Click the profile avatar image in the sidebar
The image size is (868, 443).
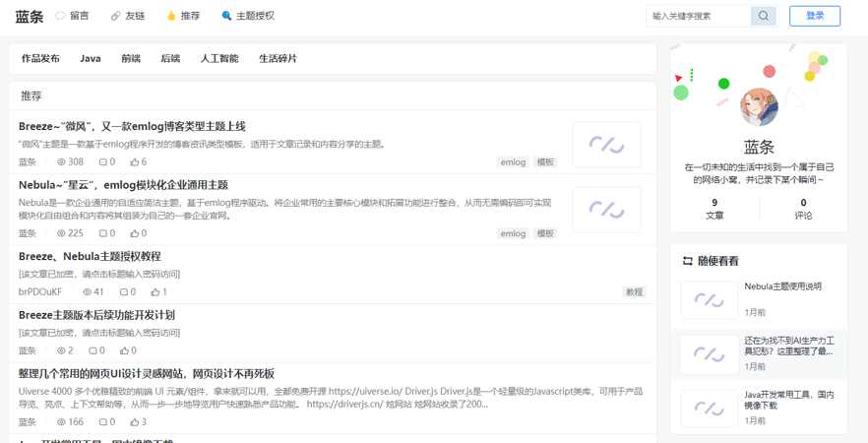pos(759,107)
